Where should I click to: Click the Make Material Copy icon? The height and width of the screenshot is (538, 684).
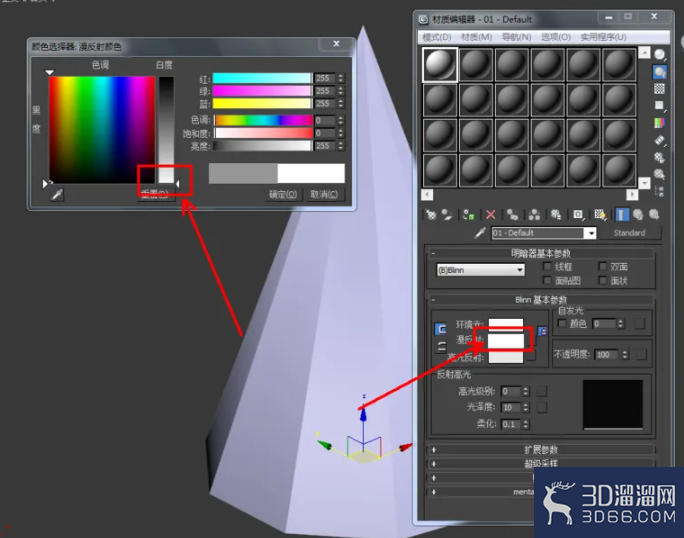tap(513, 215)
